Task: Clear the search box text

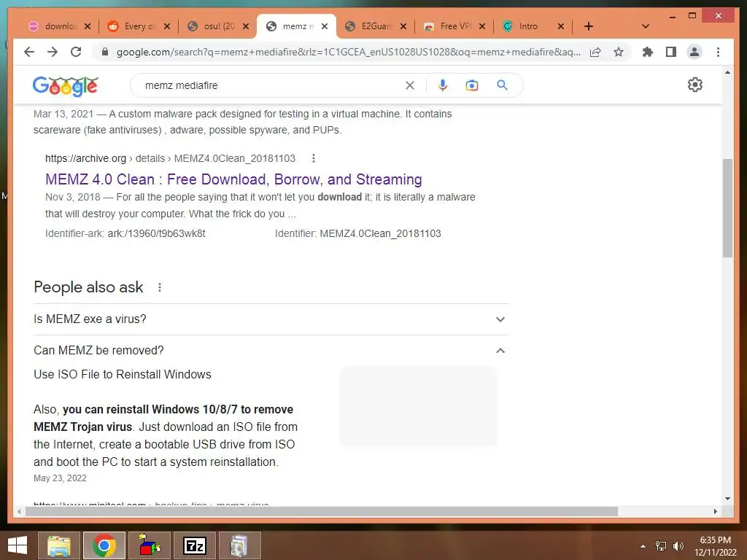Action: [410, 85]
